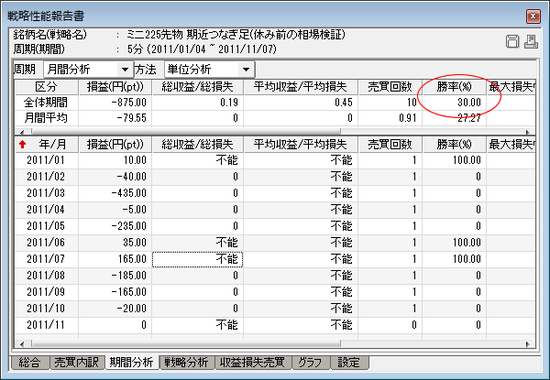Switch to the 売買内訳 tab
This screenshot has height=380, width=550.
[77, 362]
